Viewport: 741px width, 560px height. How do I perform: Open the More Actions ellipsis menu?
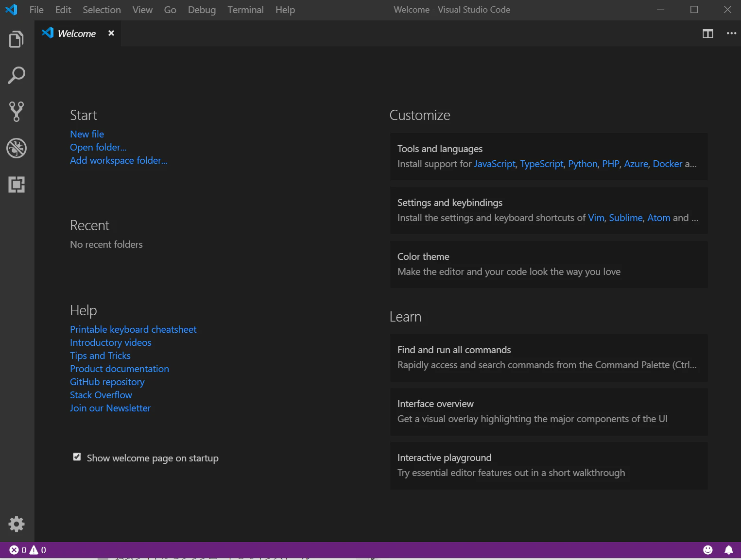[x=731, y=34]
